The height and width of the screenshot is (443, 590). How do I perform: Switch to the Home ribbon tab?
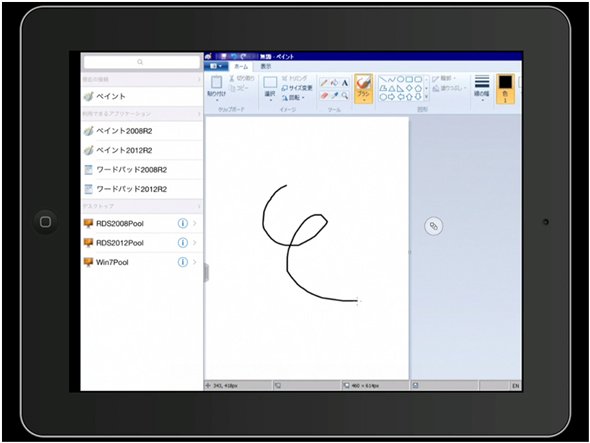pos(241,67)
